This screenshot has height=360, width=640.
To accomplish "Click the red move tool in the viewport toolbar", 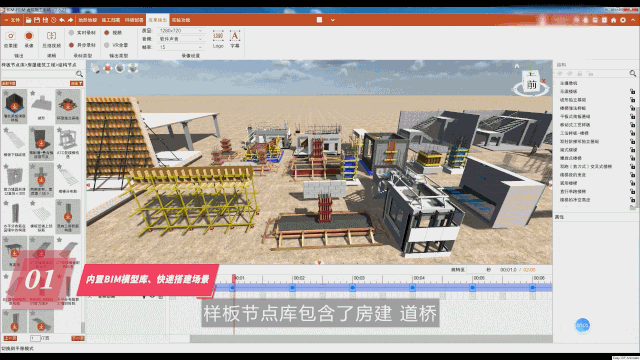I will 107,68.
